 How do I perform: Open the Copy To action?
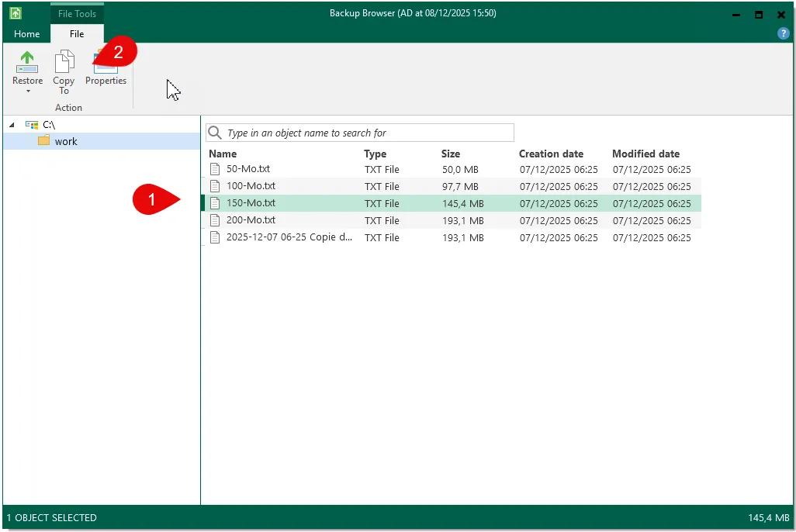64,71
